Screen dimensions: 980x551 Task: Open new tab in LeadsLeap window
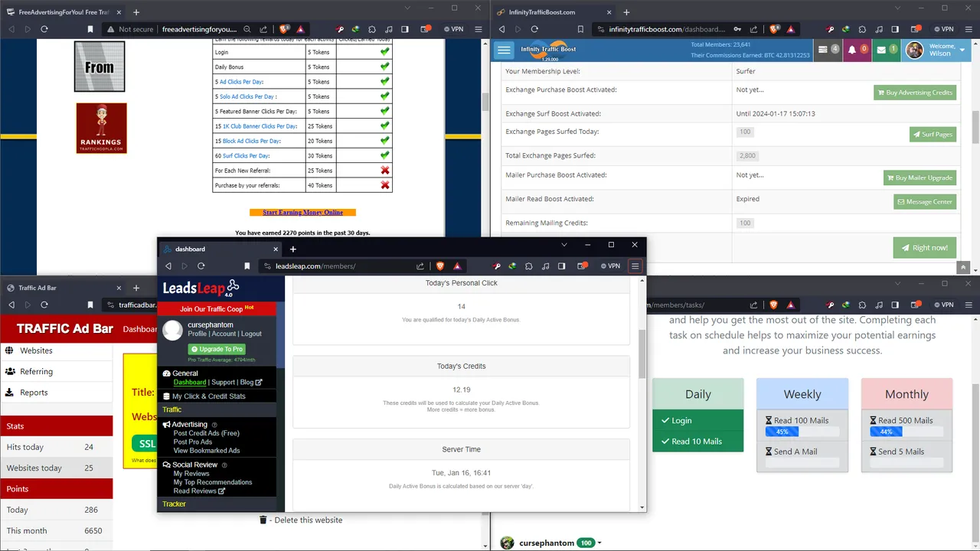(292, 249)
